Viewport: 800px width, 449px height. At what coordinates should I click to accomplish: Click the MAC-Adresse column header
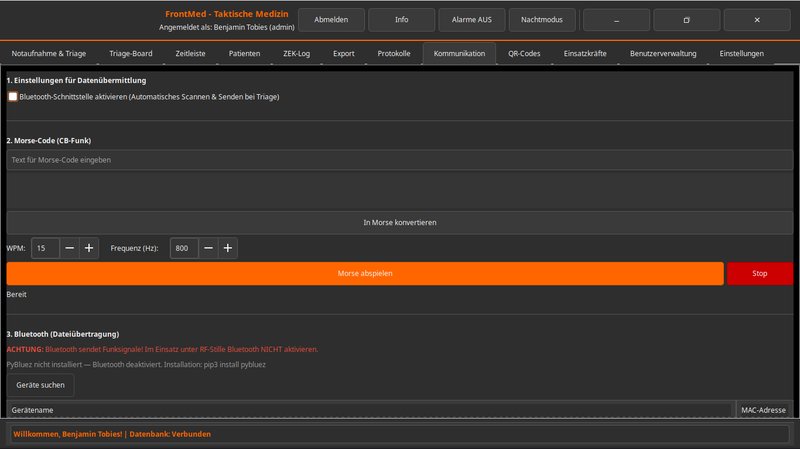tap(763, 410)
